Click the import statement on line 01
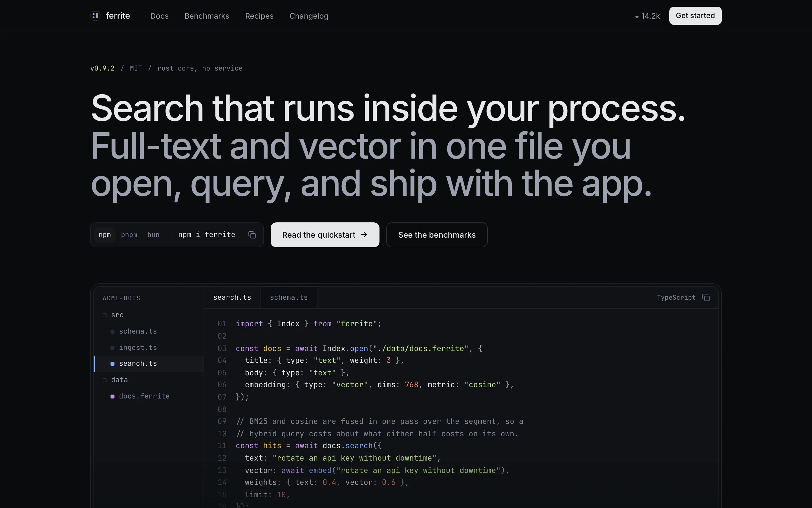This screenshot has height=508, width=812. (308, 323)
